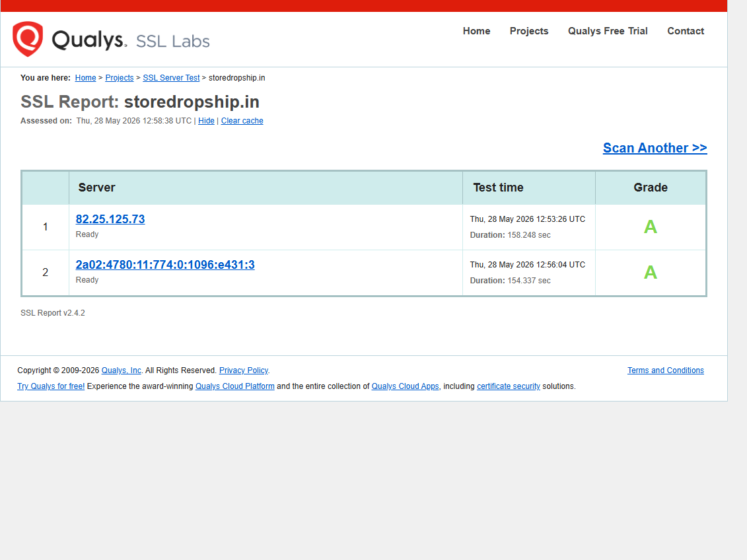Image resolution: width=747 pixels, height=560 pixels.
Task: Click test time 12:53:26 UTC cell
Action: (527, 219)
